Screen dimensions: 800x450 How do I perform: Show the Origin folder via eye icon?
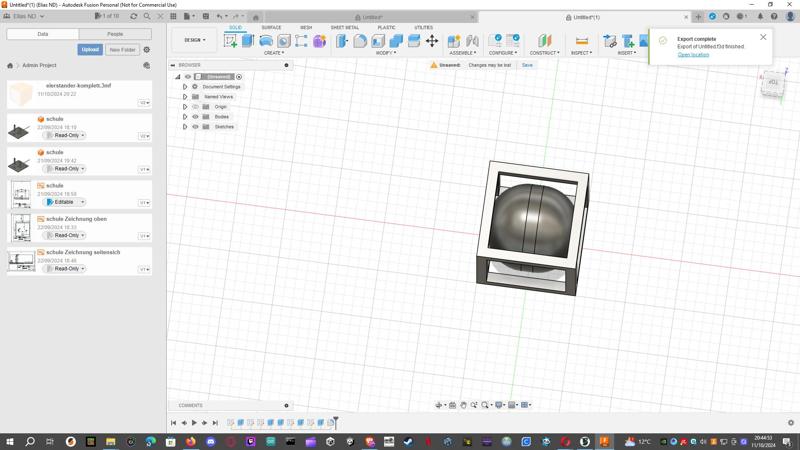click(195, 107)
